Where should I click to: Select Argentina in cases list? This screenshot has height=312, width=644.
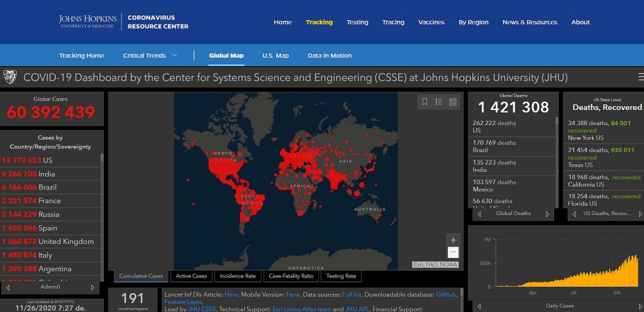[x=50, y=269]
